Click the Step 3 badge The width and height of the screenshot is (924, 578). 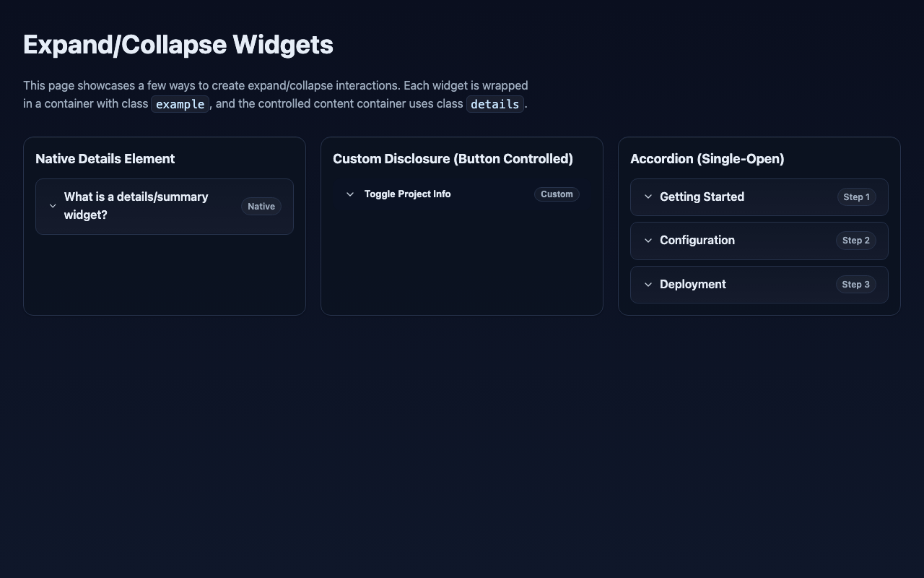pos(855,284)
